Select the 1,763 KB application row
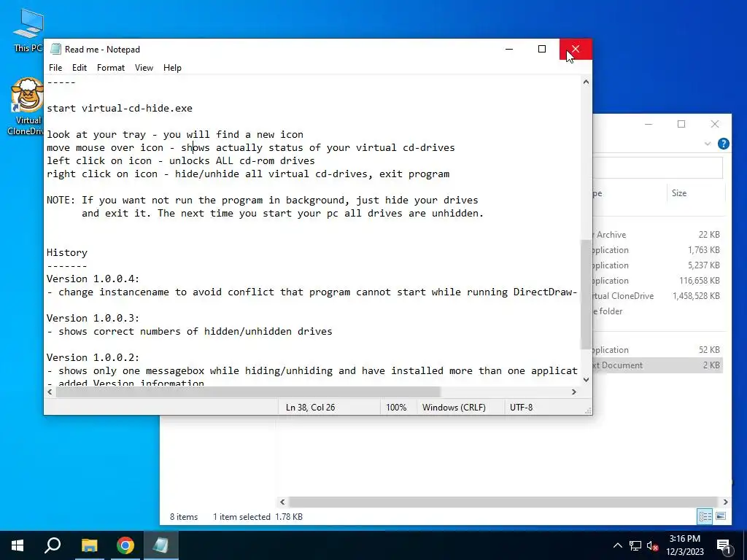This screenshot has height=560, width=747. [x=658, y=250]
